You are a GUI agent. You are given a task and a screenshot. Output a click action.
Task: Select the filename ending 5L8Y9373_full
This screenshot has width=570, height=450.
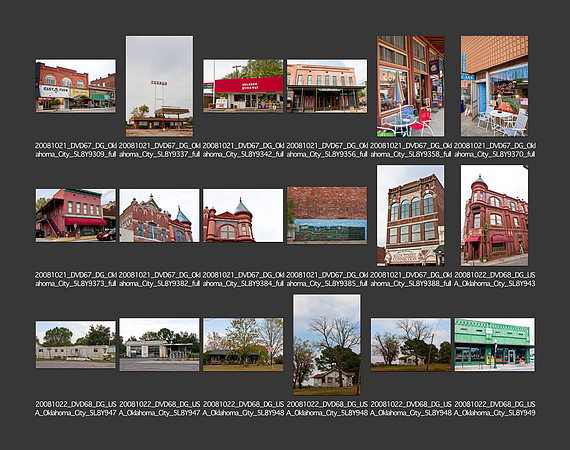[76, 279]
